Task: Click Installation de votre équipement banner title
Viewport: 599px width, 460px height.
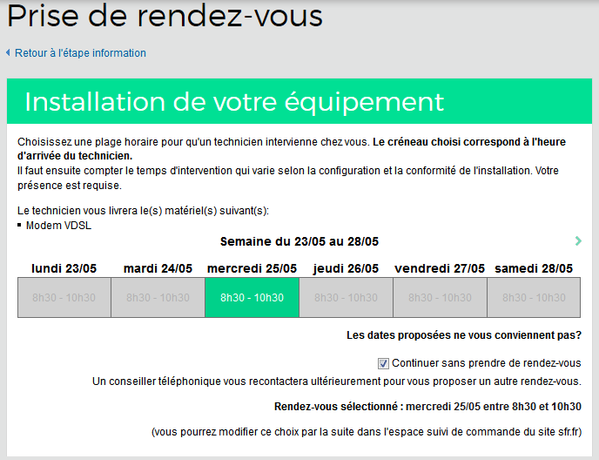Action: (234, 102)
